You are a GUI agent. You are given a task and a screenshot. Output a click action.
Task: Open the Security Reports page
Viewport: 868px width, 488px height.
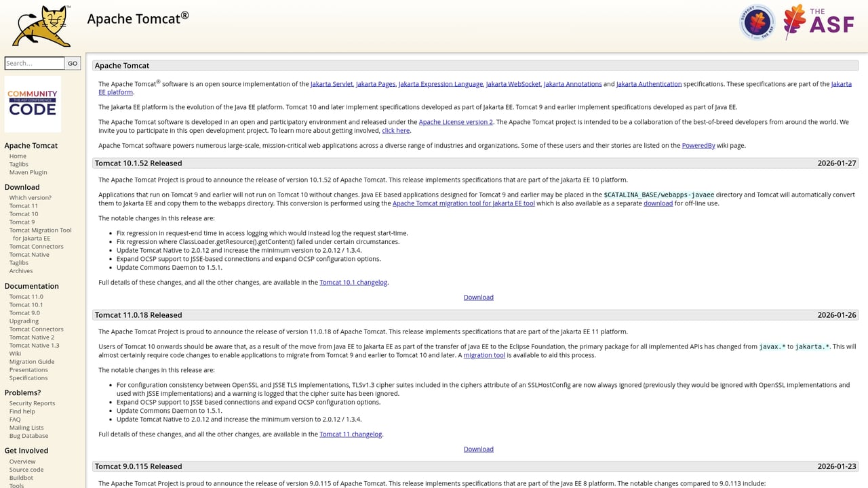click(x=32, y=403)
